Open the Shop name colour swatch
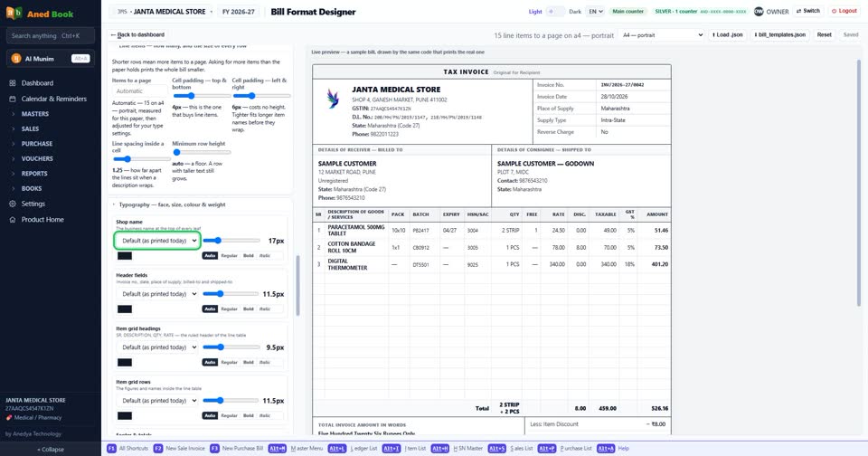This screenshot has height=456, width=868. (x=125, y=255)
